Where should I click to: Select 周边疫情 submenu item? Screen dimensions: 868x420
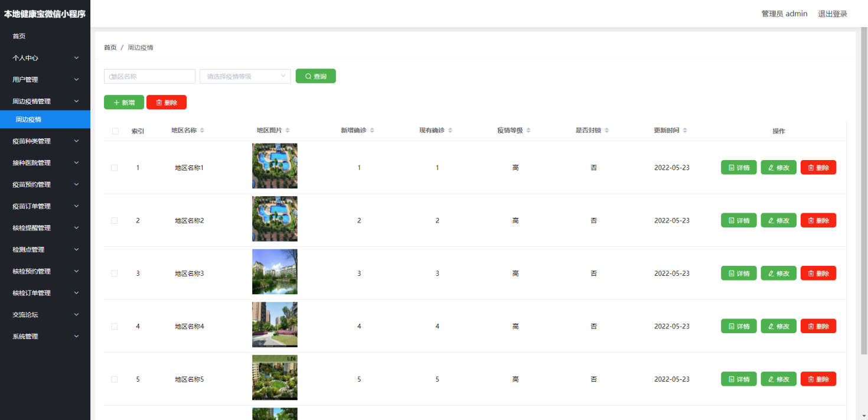tap(45, 119)
